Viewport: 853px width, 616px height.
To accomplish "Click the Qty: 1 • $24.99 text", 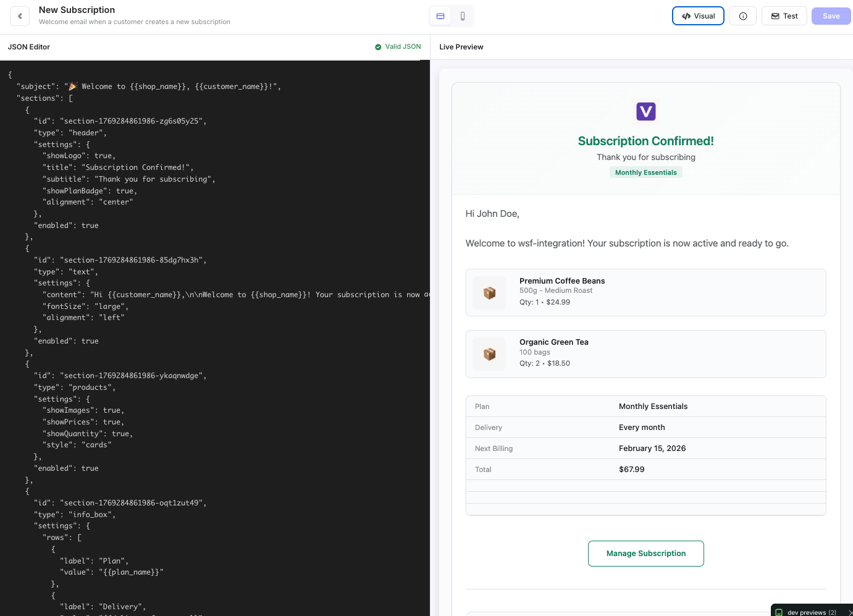I will [545, 302].
